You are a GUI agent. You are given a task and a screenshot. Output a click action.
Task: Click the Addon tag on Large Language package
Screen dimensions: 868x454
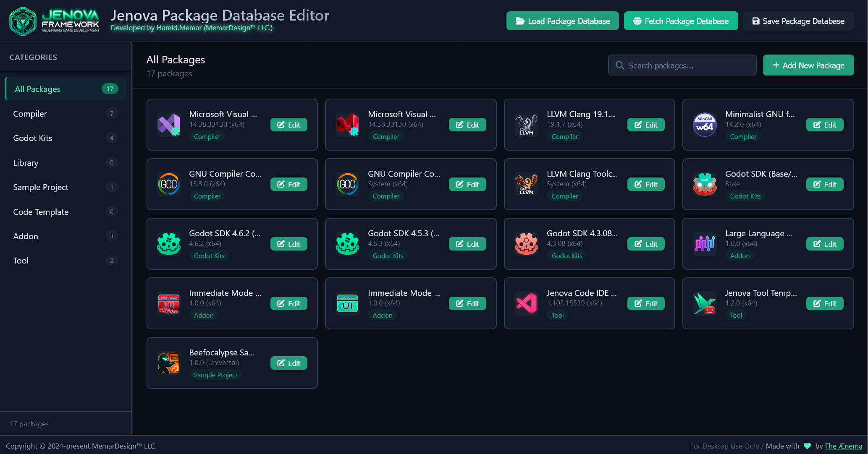point(740,256)
